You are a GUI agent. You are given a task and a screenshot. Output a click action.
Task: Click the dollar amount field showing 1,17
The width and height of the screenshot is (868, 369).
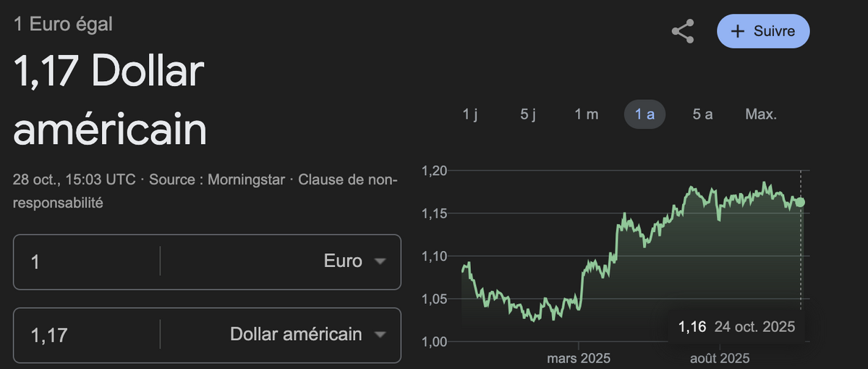(x=87, y=335)
